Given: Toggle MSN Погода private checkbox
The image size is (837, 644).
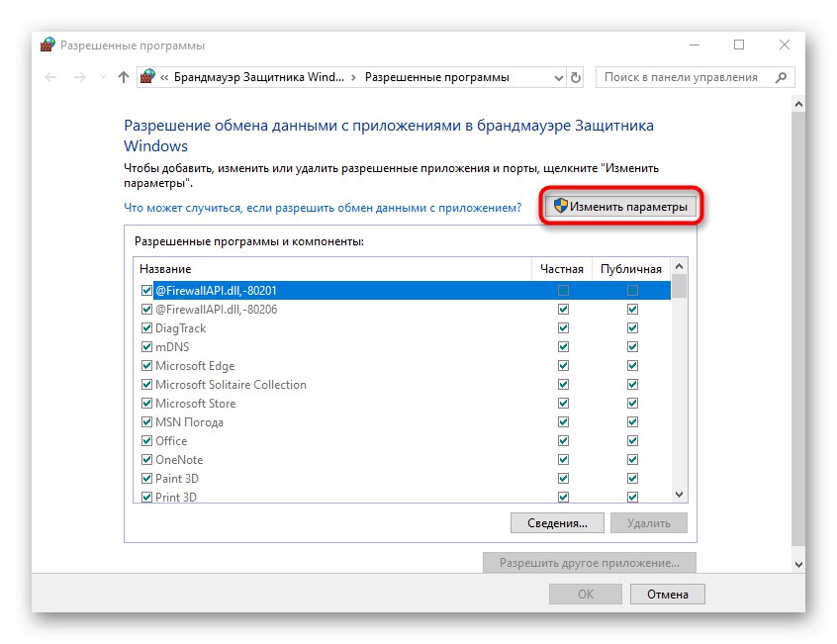Looking at the screenshot, I should (563, 422).
